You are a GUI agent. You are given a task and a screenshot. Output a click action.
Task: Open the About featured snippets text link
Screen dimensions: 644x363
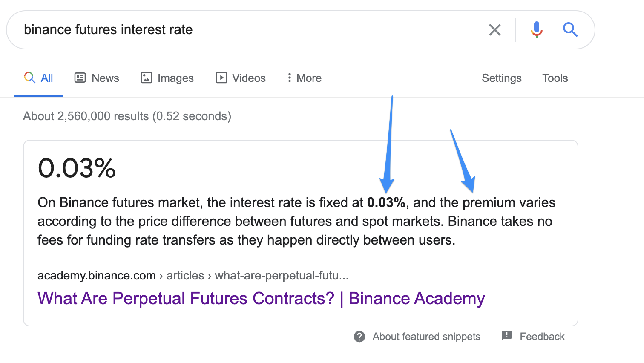coord(426,337)
